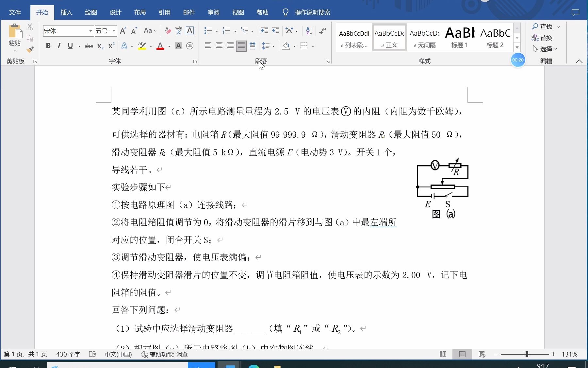Open the font name dropdown
Viewport: 588px width, 368px height.
(x=90, y=31)
